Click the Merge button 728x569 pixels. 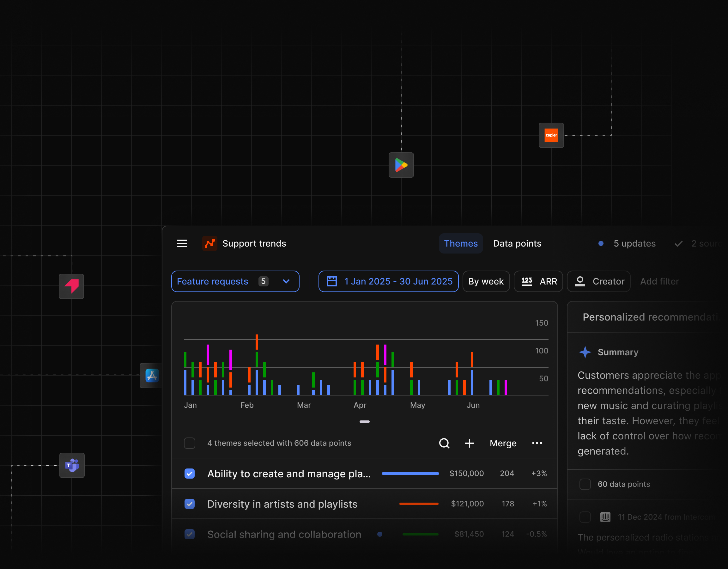point(503,443)
